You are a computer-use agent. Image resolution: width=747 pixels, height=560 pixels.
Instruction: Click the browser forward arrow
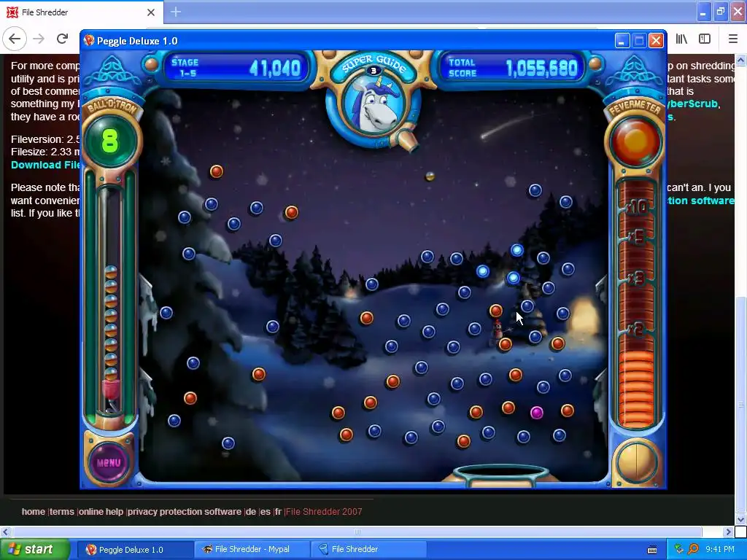39,39
